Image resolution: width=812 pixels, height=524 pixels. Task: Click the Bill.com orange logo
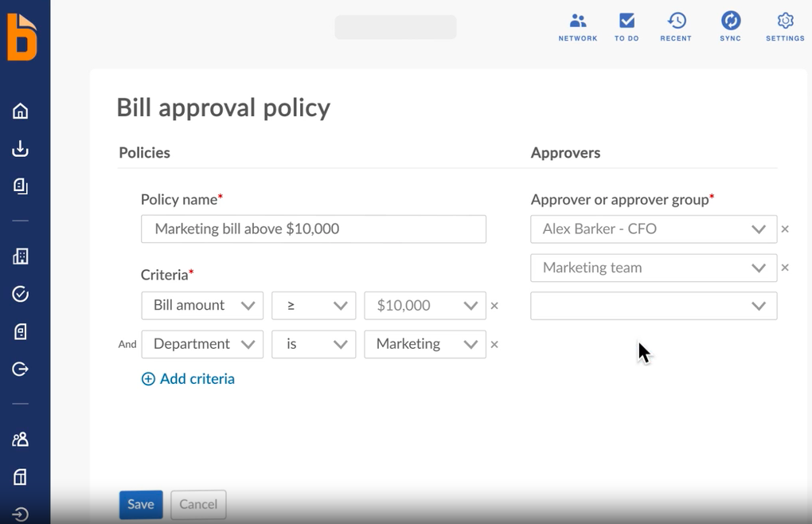[22, 37]
